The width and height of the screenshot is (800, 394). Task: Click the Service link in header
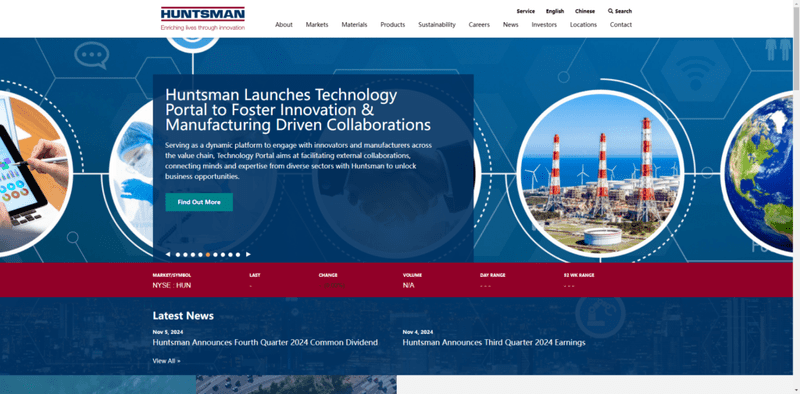click(x=526, y=11)
